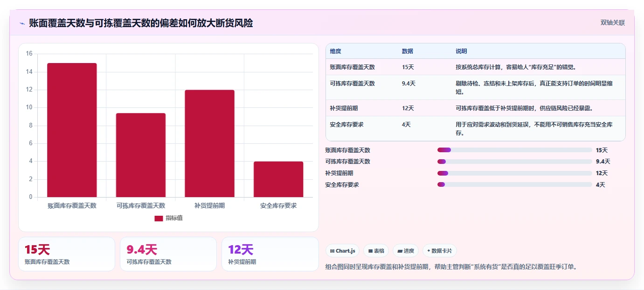Click the icon inside 表格 chip

(x=370, y=251)
